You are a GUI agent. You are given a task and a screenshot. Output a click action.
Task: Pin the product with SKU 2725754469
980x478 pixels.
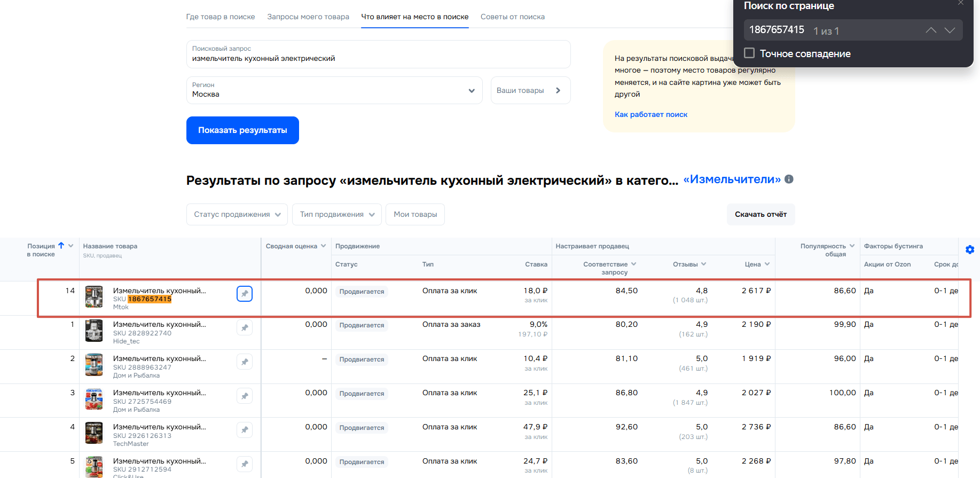[x=245, y=396]
